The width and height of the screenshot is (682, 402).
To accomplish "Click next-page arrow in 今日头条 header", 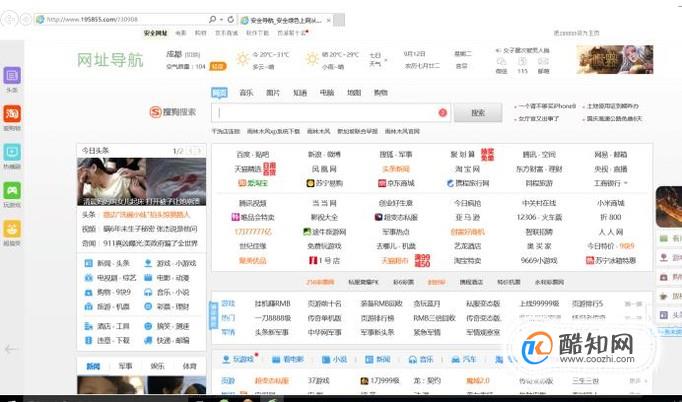I will tap(199, 151).
